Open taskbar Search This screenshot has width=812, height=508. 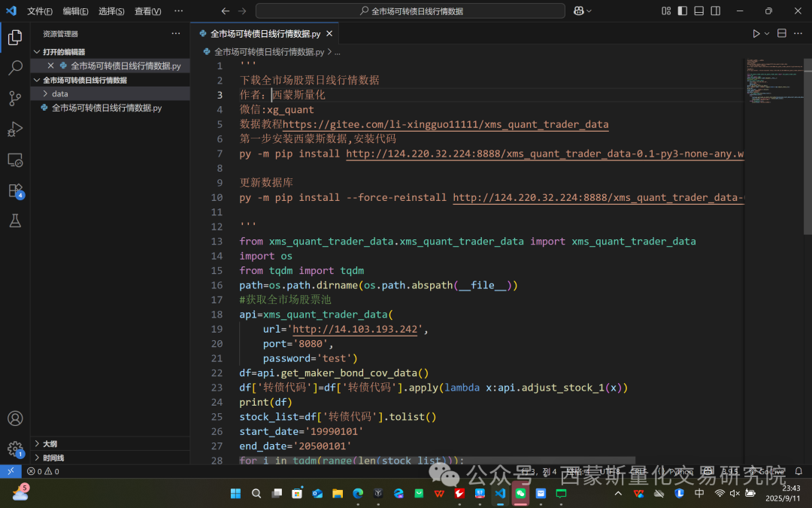click(256, 493)
